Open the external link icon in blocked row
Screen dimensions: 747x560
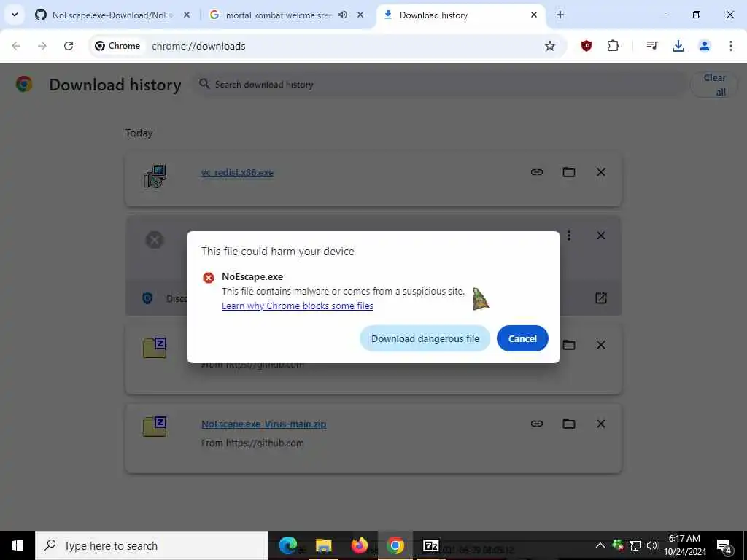pyautogui.click(x=601, y=298)
